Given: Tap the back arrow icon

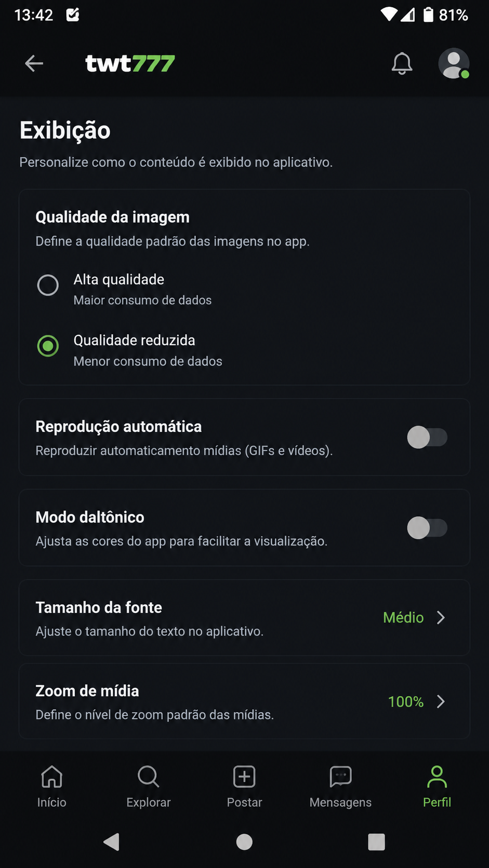Looking at the screenshot, I should (x=34, y=63).
